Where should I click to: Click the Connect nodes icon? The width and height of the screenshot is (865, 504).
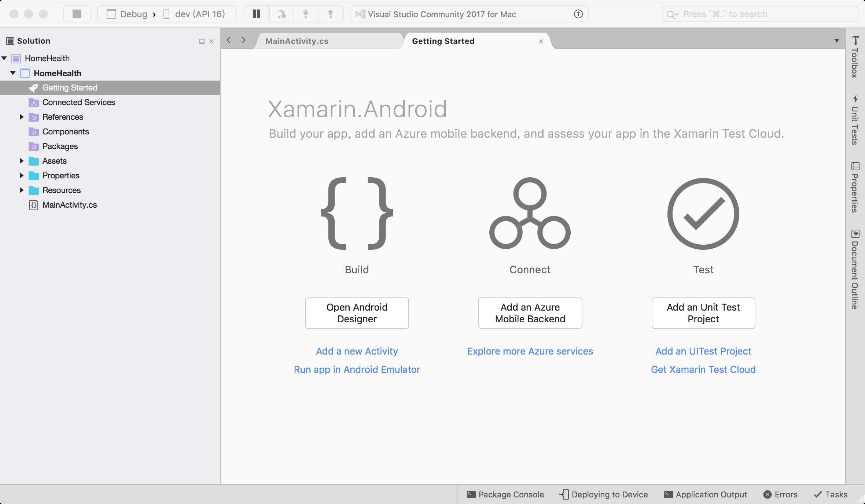[x=530, y=213]
